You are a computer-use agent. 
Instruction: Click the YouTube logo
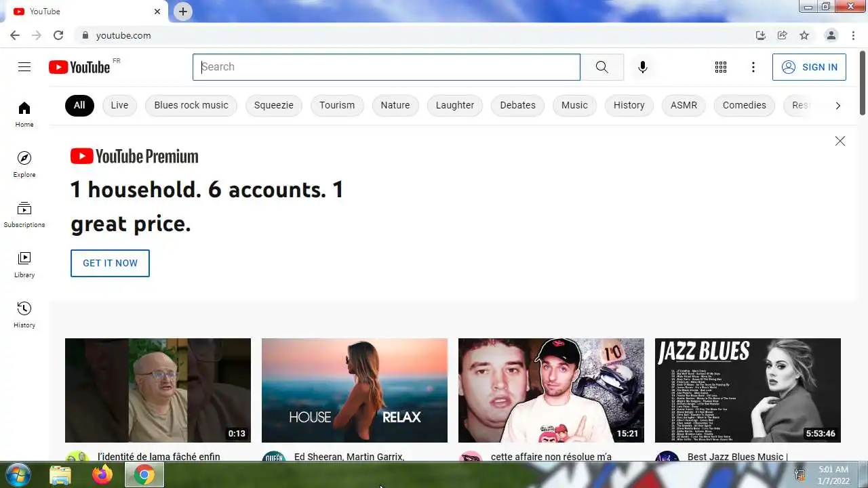[x=79, y=67]
